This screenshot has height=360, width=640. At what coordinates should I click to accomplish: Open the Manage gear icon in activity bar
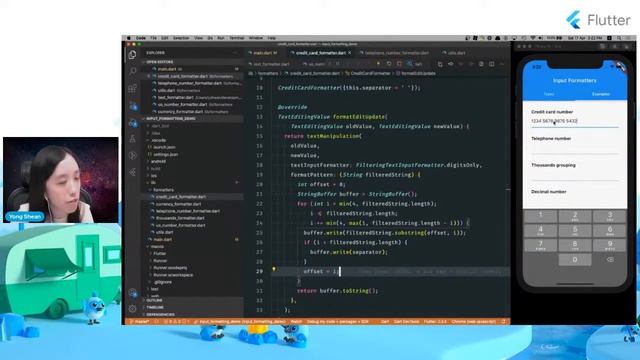point(132,309)
